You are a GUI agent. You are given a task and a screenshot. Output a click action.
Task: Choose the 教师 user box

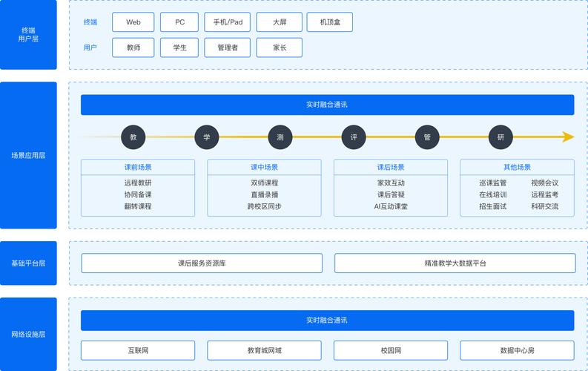(x=133, y=47)
